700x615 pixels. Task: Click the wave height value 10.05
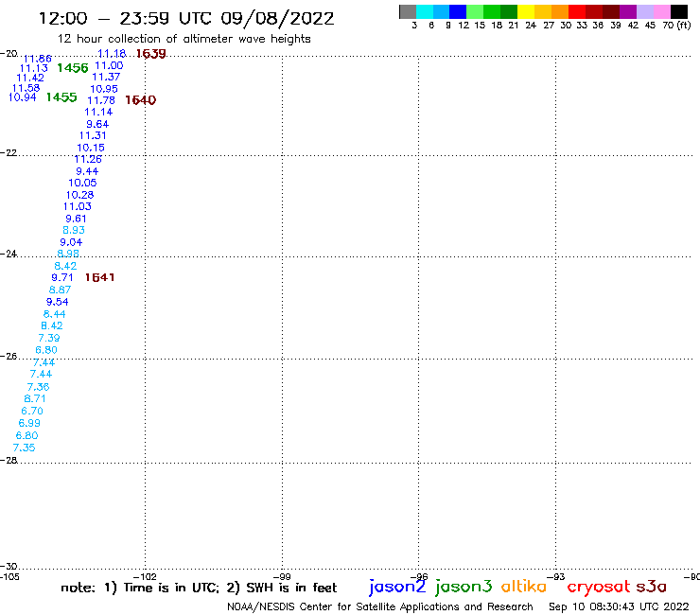(x=82, y=183)
